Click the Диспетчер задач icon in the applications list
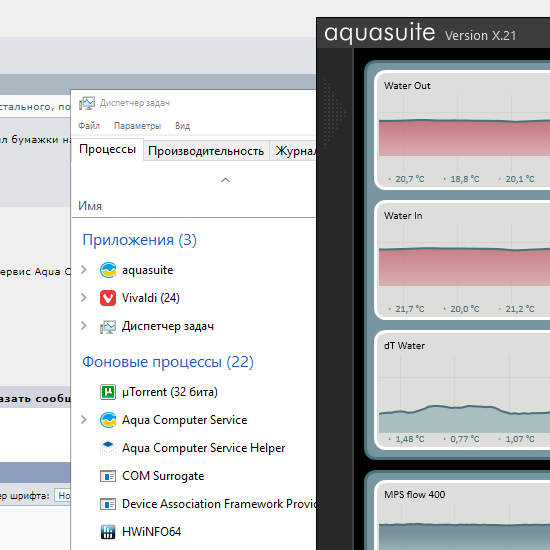 coord(108,327)
